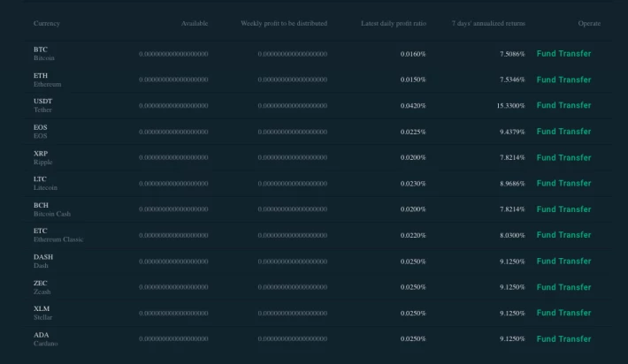Click the 8.9686% annualized return for LTC
This screenshot has width=628, height=364.
512,184
